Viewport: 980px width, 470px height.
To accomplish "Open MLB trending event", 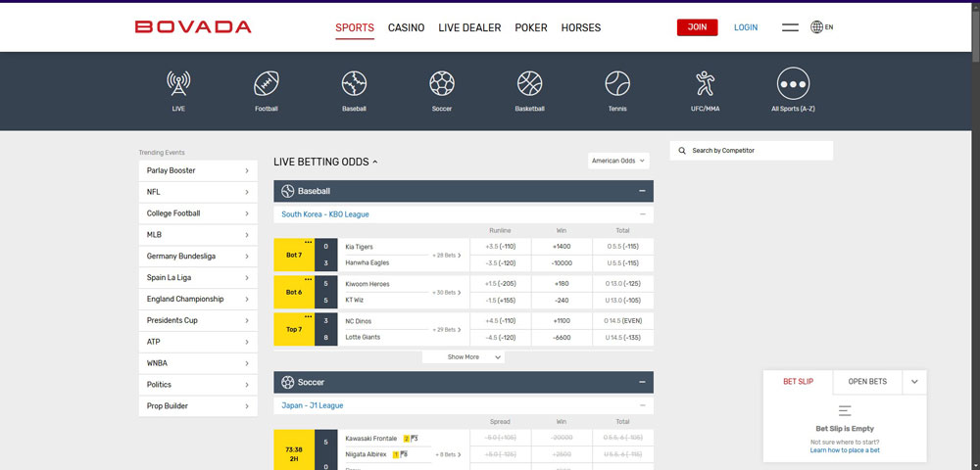I will click(198, 235).
